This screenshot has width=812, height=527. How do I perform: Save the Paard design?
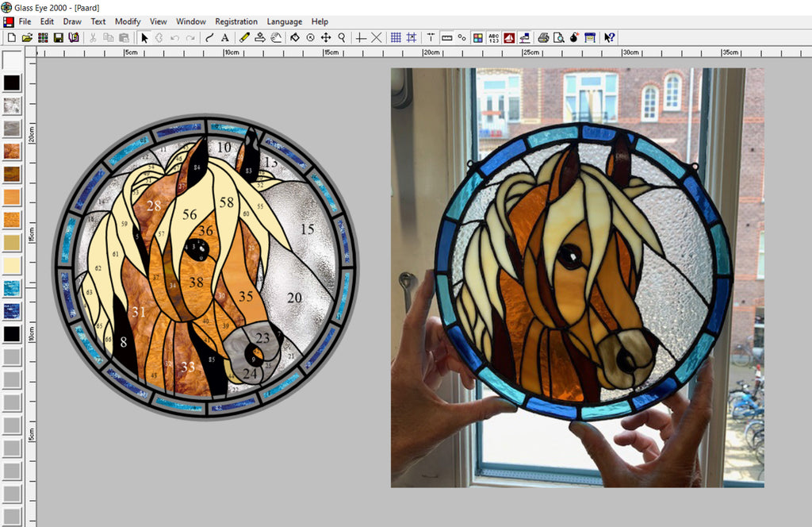pyautogui.click(x=57, y=37)
